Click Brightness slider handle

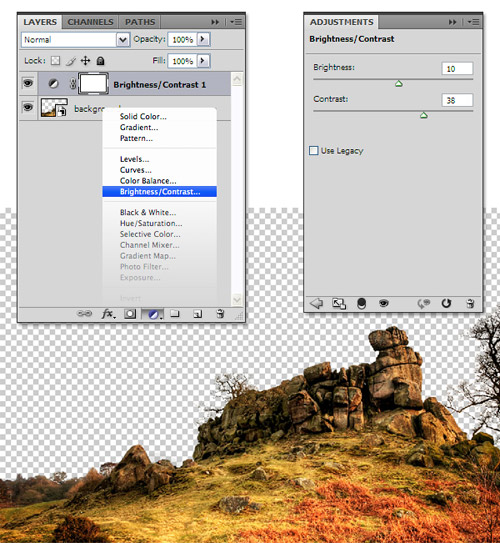point(399,83)
